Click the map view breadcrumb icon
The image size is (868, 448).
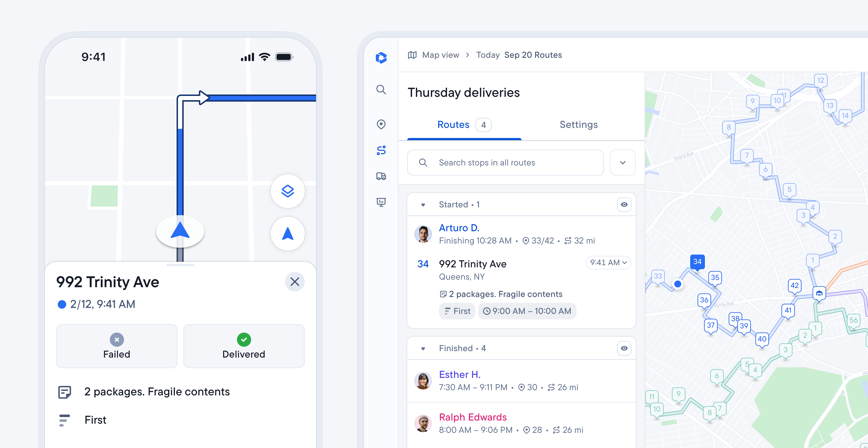[x=412, y=55]
